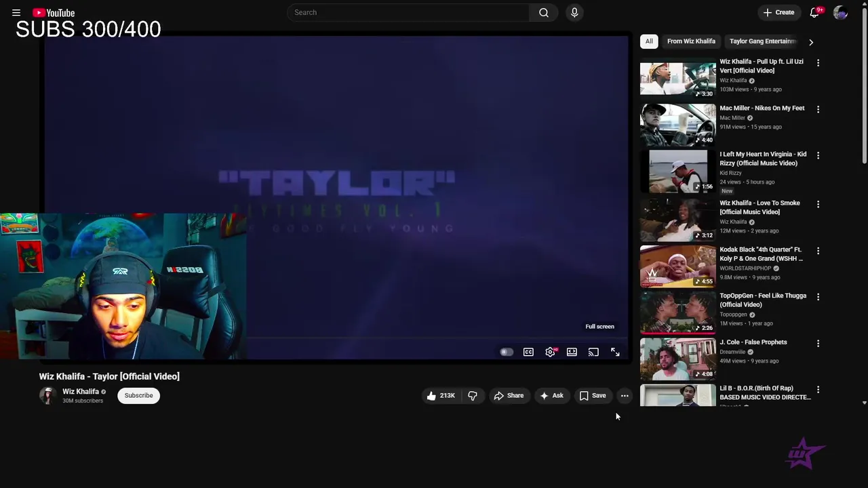The height and width of the screenshot is (488, 868).
Task: Like the video with thumbs up
Action: point(440,395)
